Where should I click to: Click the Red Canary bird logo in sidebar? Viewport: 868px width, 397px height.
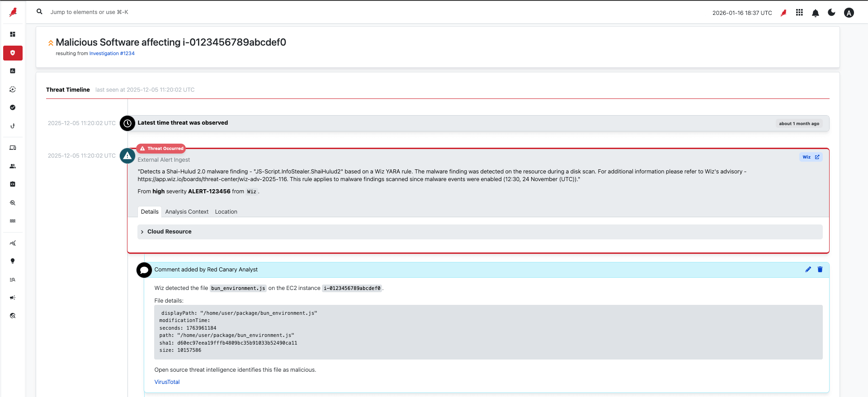pyautogui.click(x=13, y=12)
